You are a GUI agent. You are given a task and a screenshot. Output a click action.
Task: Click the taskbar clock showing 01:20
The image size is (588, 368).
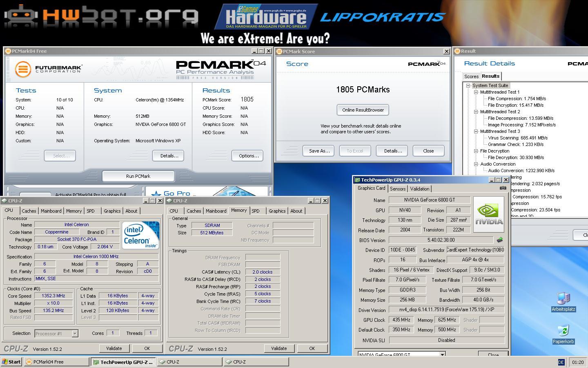pyautogui.click(x=578, y=362)
